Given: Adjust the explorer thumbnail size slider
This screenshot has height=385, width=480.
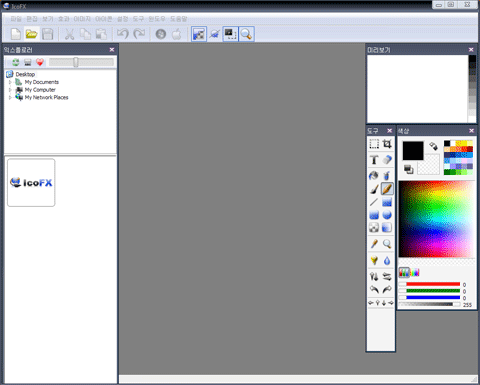Looking at the screenshot, I should pyautogui.click(x=81, y=62).
